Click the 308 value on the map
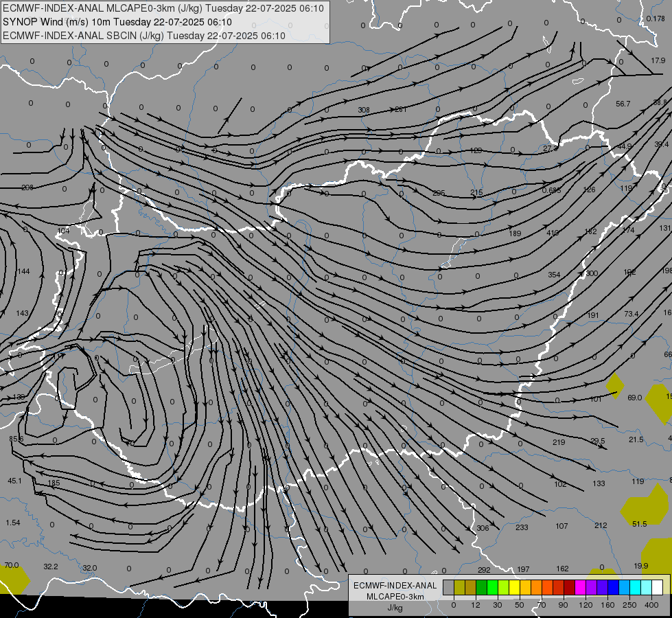The width and height of the screenshot is (672, 618). point(363,110)
